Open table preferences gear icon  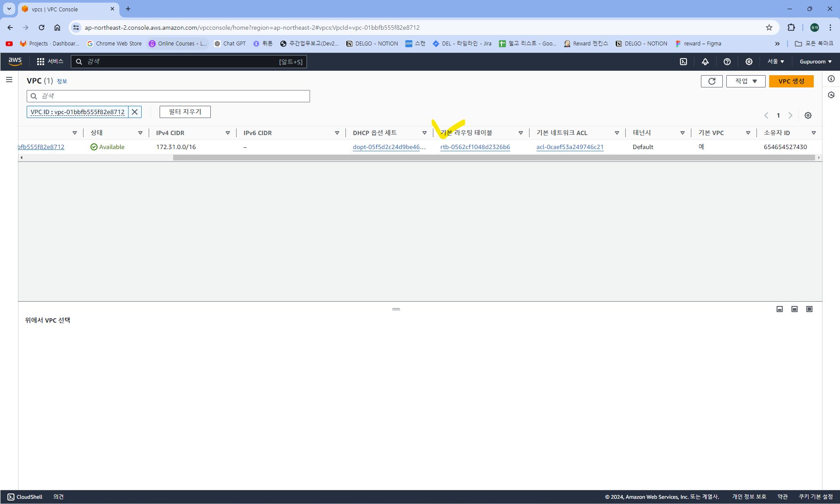pyautogui.click(x=808, y=115)
